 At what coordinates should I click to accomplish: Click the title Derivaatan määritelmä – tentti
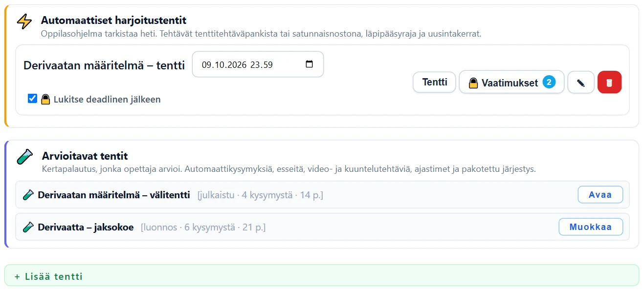tap(104, 65)
